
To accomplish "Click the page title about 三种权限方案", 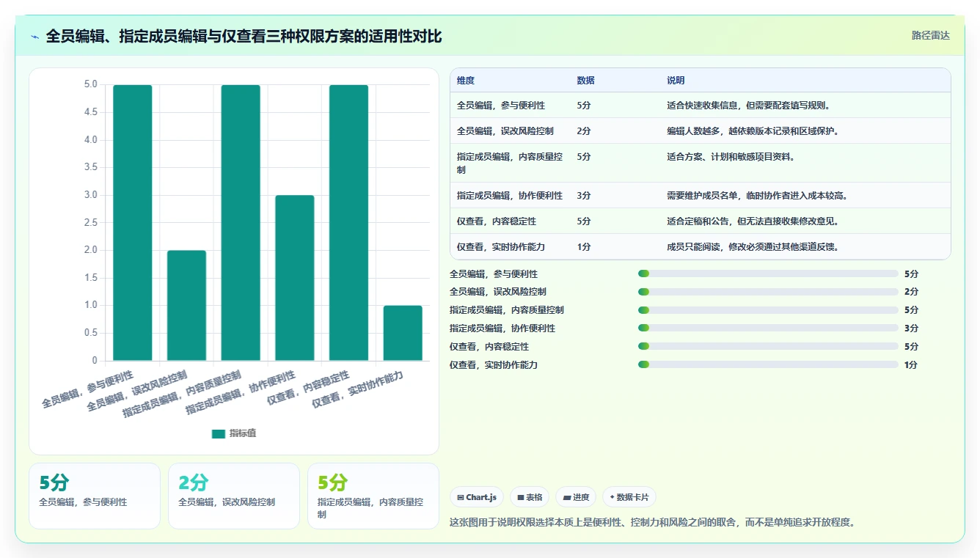I will pos(244,37).
